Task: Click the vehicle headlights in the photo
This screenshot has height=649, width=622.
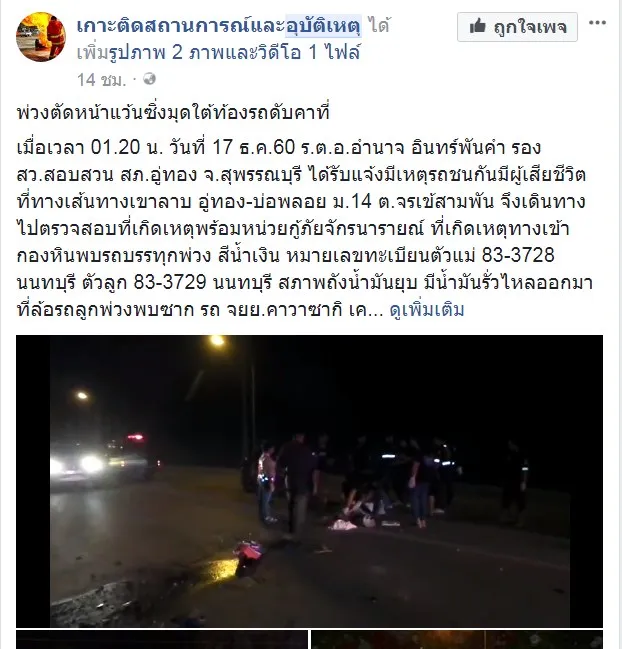Action: 77,464
